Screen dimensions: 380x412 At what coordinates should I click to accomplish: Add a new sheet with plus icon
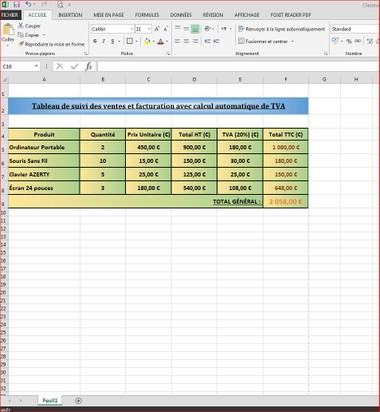click(78, 401)
